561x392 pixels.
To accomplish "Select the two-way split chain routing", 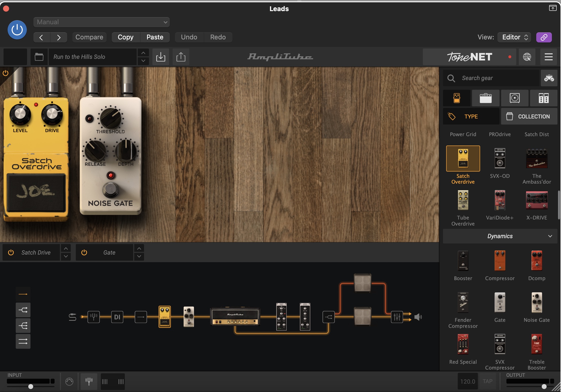I will point(23,310).
